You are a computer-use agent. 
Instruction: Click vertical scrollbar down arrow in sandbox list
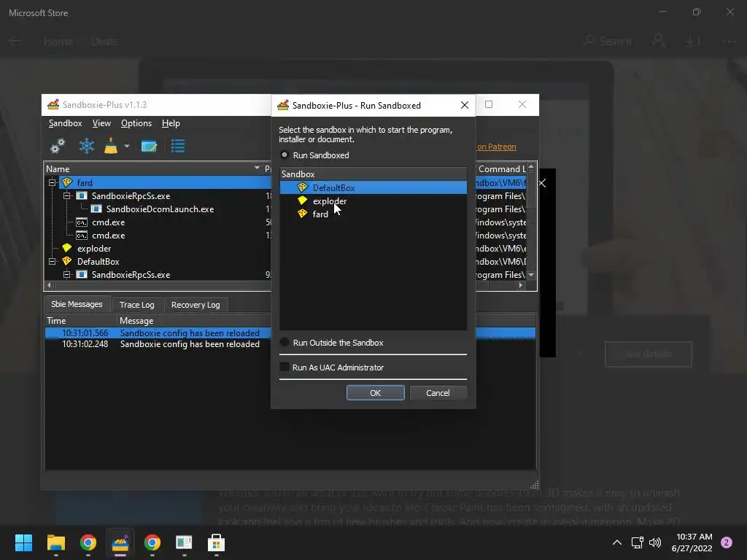[531, 275]
